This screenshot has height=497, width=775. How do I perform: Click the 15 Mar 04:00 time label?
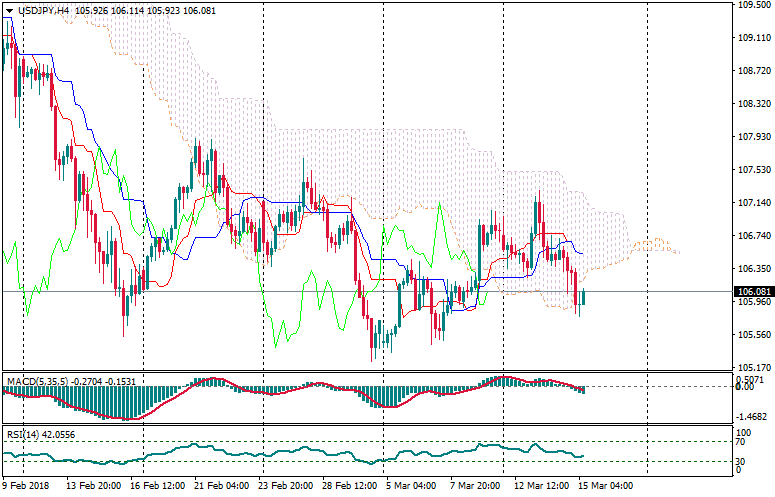pyautogui.click(x=606, y=486)
